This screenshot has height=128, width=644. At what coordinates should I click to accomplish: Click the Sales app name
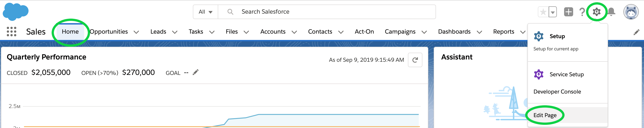[x=36, y=32]
